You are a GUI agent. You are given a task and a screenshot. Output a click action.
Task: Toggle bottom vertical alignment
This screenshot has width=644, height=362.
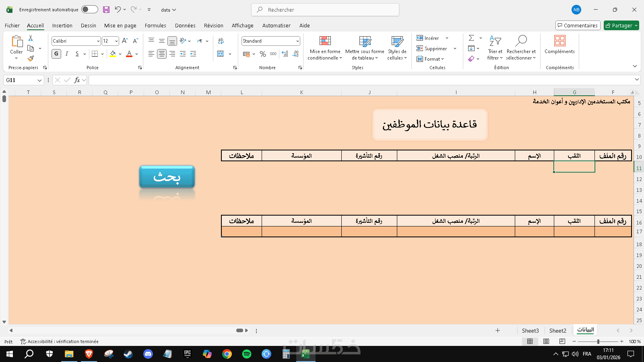(172, 41)
